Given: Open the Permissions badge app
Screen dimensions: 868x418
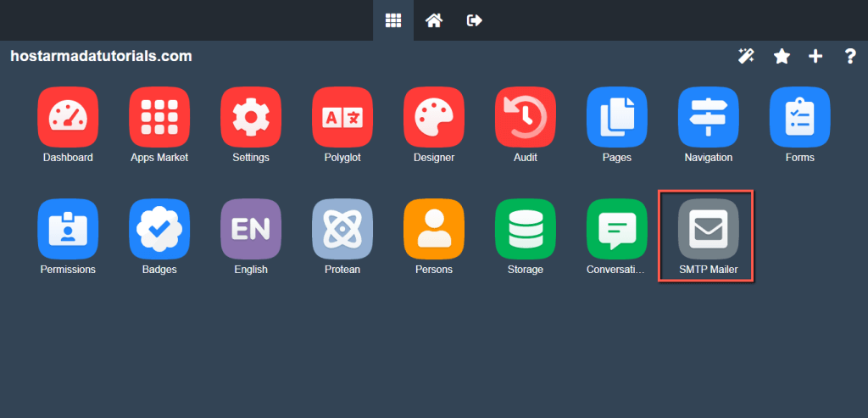Looking at the screenshot, I should click(x=68, y=229).
